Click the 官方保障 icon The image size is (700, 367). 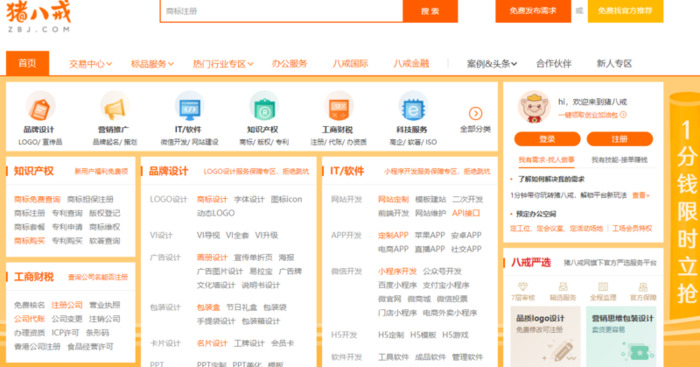tap(643, 287)
